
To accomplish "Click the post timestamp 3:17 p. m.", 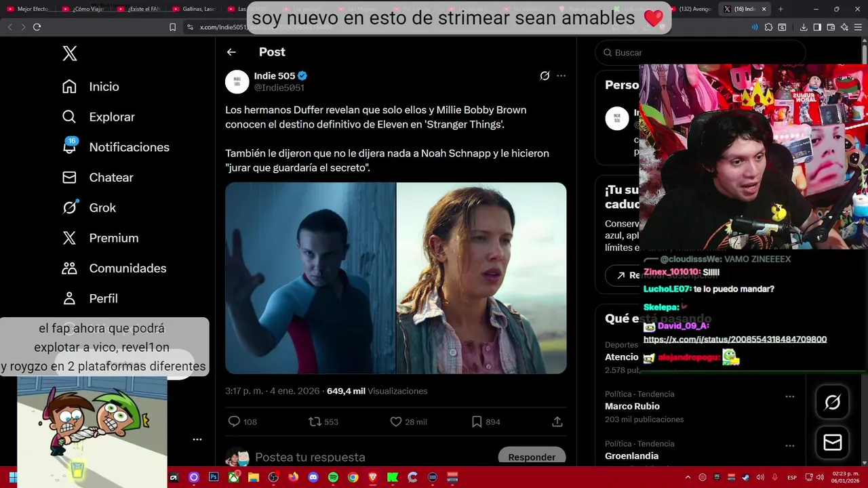I will coord(272,391).
